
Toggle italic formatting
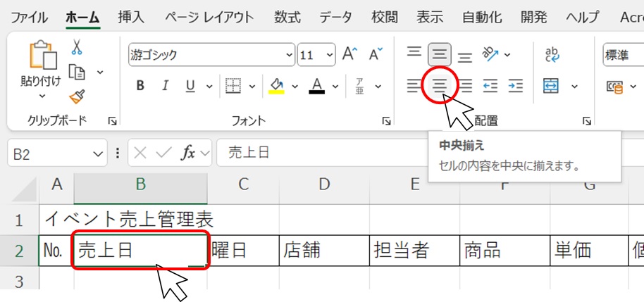click(x=165, y=86)
